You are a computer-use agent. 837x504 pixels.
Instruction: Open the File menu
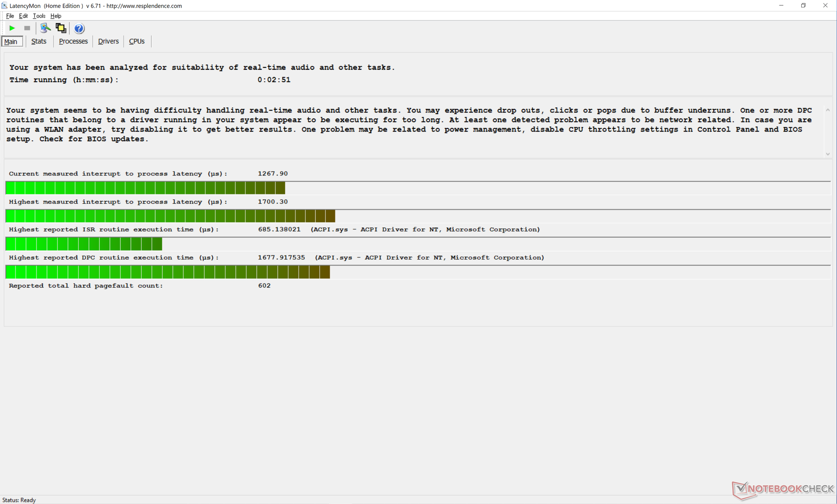click(10, 16)
